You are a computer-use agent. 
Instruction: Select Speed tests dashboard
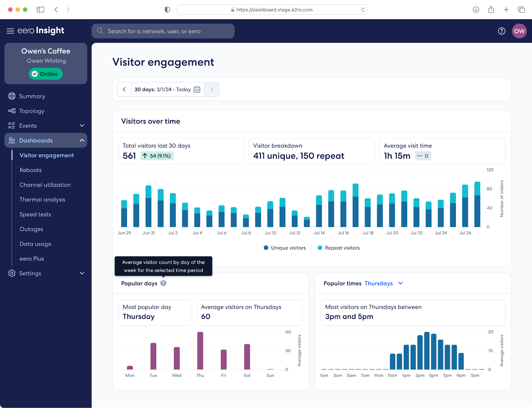point(35,214)
